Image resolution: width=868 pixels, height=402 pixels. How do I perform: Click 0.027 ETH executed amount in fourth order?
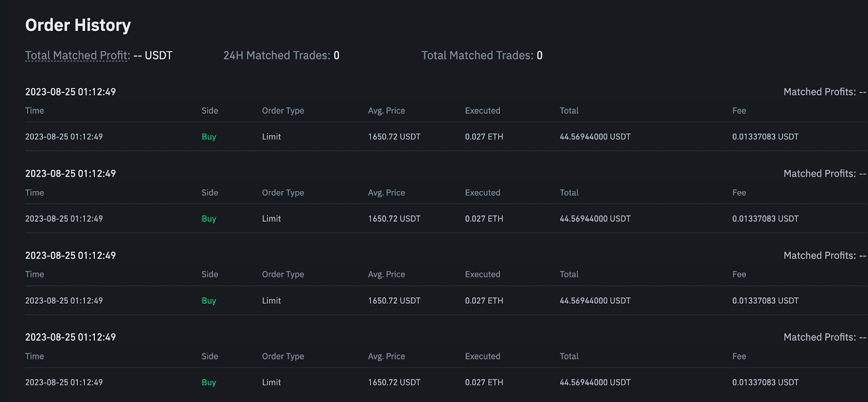(484, 382)
